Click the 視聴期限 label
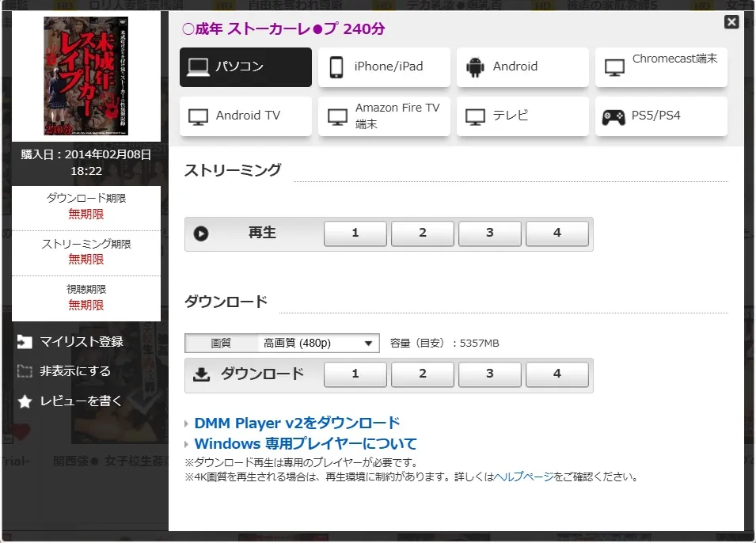This screenshot has height=543, width=756. click(86, 290)
